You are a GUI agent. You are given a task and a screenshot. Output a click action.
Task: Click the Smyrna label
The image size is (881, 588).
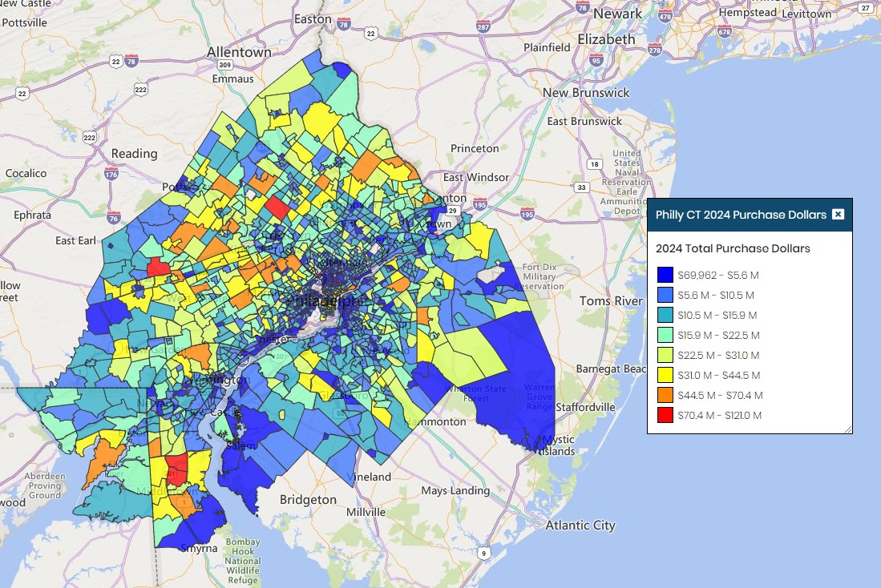pos(199,548)
